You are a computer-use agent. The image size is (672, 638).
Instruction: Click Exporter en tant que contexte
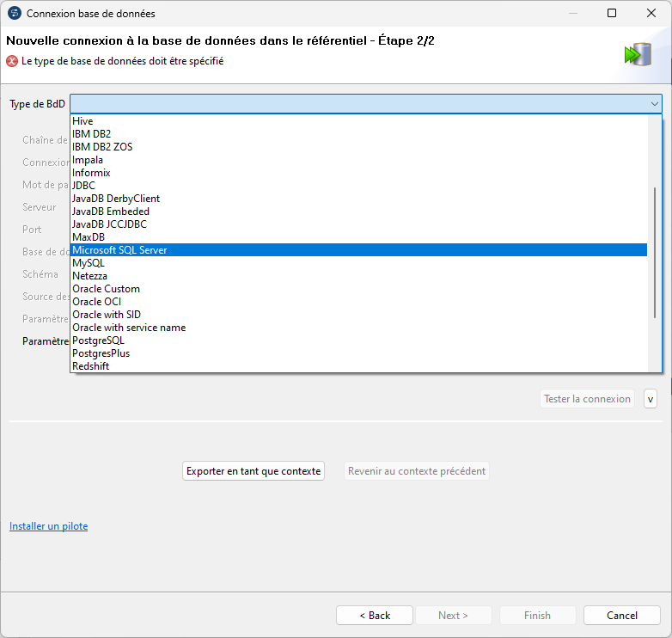(x=254, y=471)
